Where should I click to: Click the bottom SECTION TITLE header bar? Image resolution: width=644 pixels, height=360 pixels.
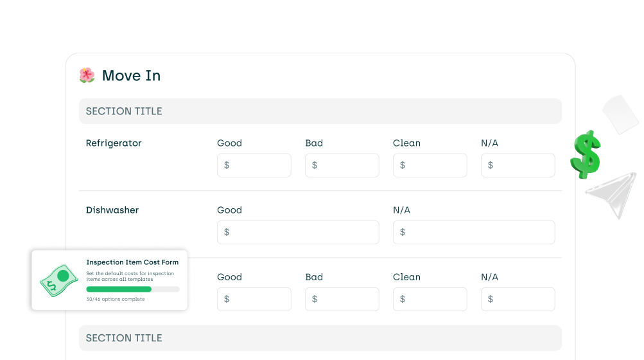(x=320, y=338)
